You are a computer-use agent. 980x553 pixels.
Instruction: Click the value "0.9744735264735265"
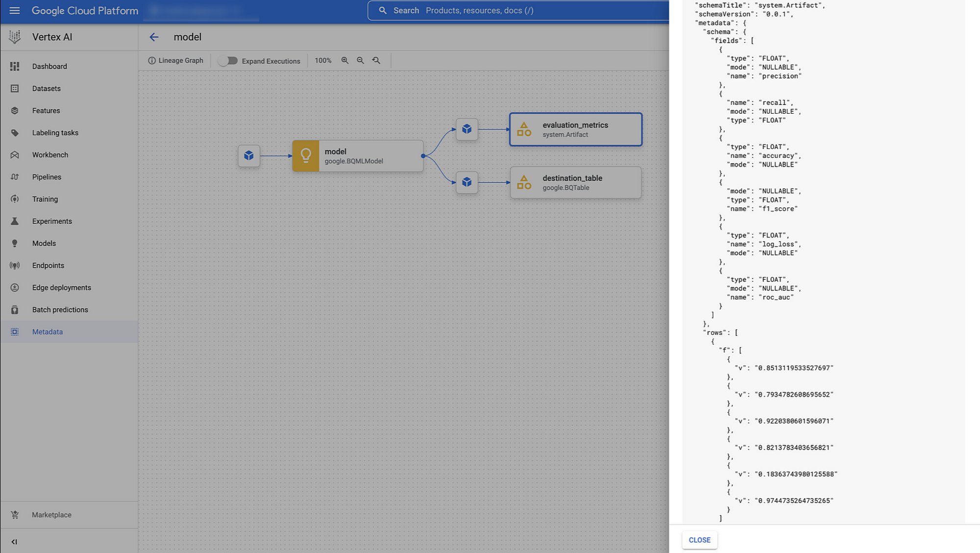tap(794, 501)
